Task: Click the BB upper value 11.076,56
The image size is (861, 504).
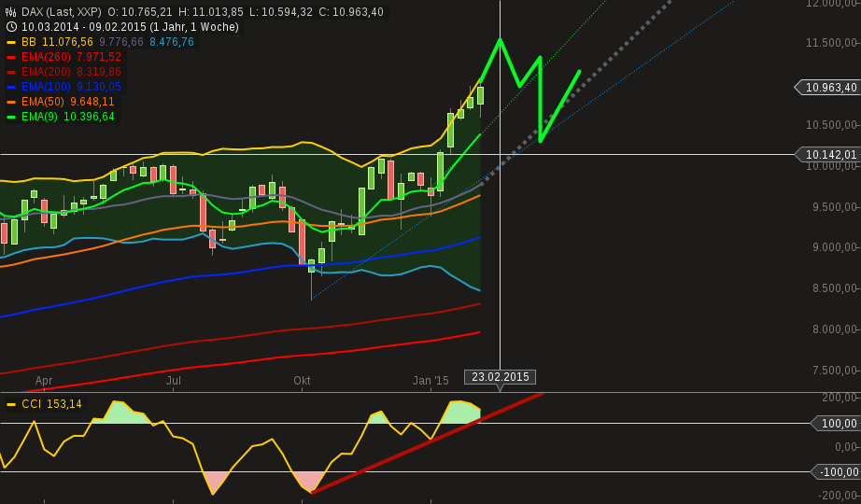Action: (67, 42)
